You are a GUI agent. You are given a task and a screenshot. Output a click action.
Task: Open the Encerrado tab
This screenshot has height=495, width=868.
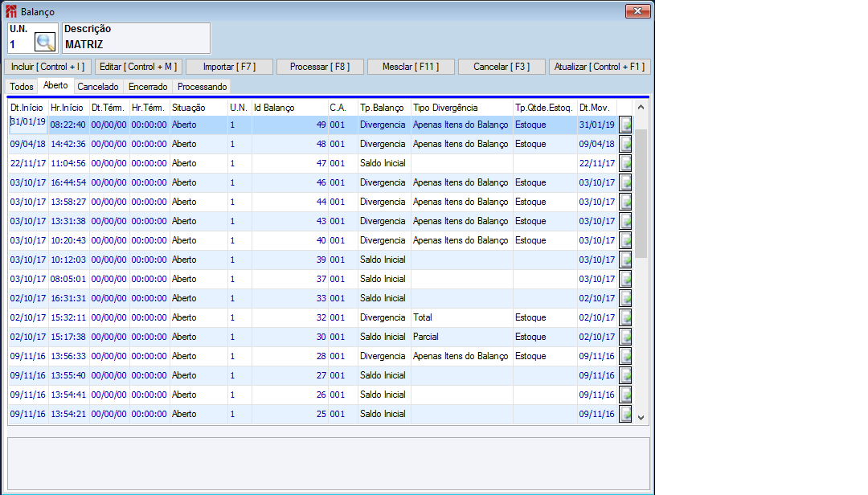[148, 87]
